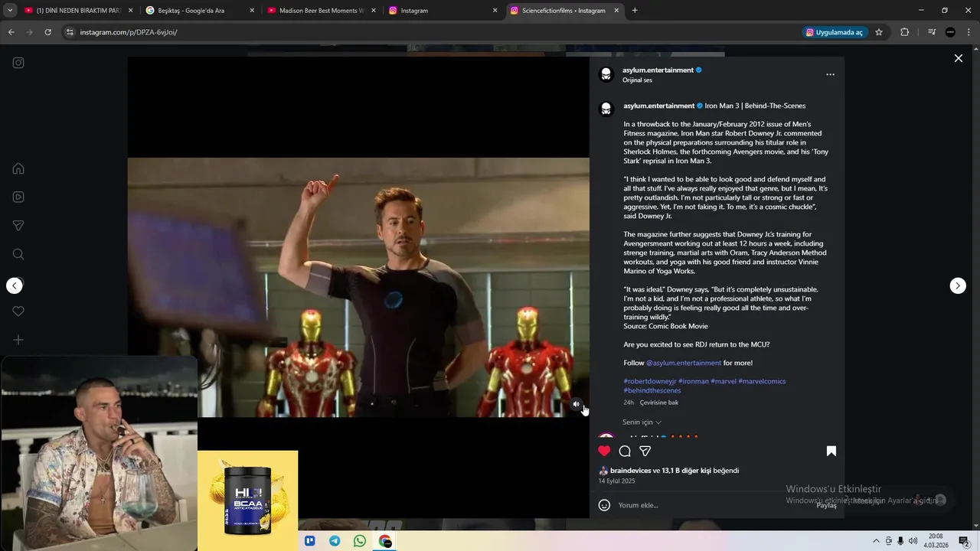Screen dimensions: 980x551
Task: Open #behindthescenes hashtag
Action: [652, 390]
